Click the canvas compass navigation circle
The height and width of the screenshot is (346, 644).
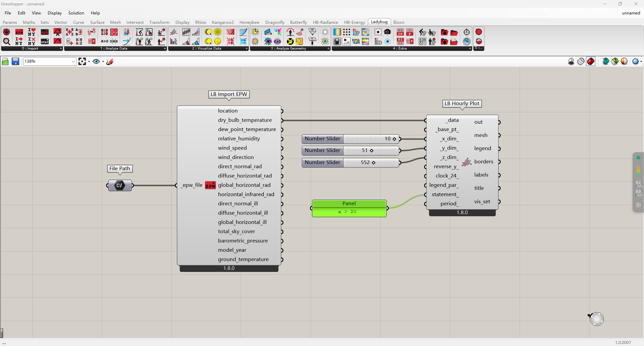(x=597, y=319)
